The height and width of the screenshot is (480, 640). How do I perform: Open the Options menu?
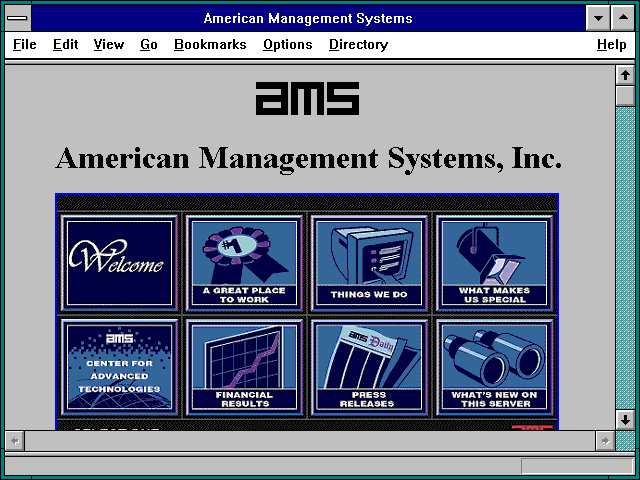(x=288, y=44)
